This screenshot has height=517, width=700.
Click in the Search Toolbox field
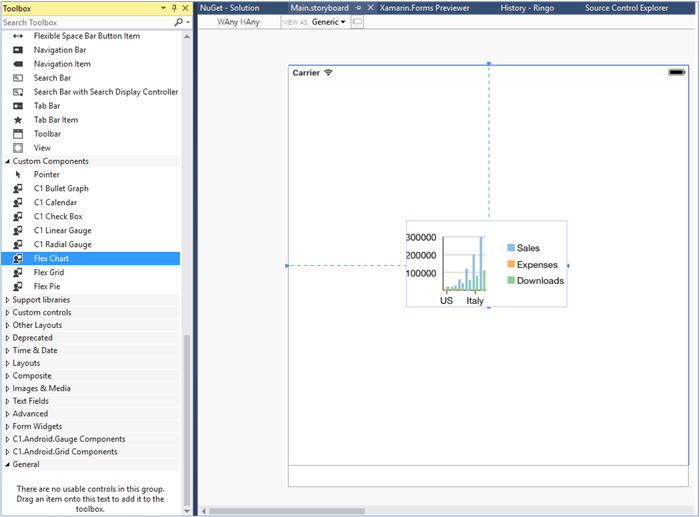85,22
